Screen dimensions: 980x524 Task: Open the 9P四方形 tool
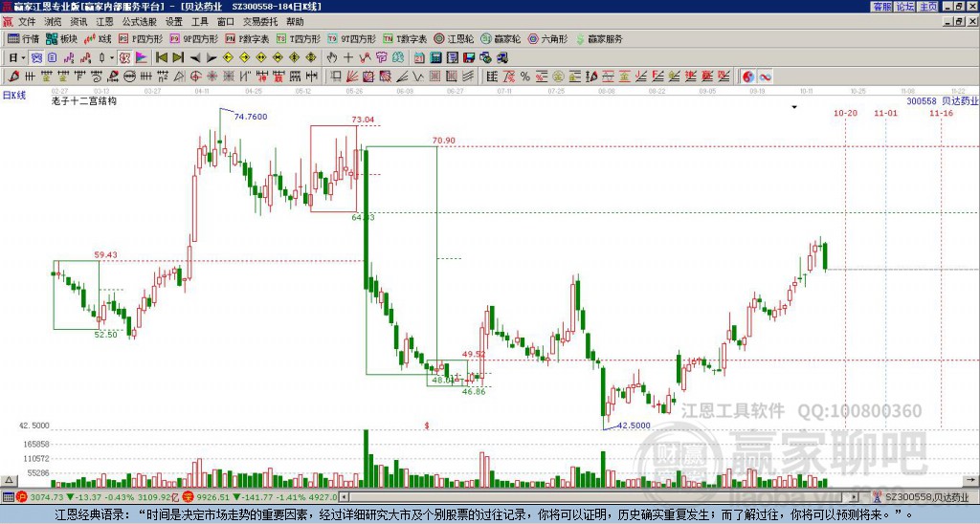[x=193, y=38]
